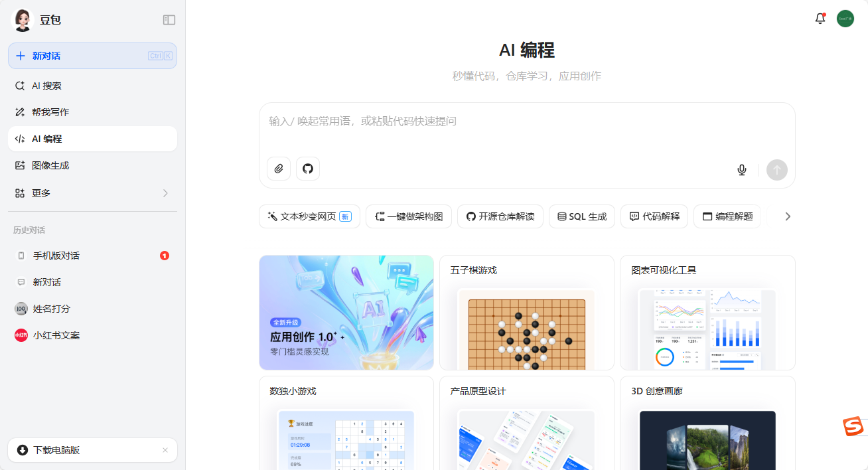This screenshot has height=470, width=868.
Task: Import from GitHub icon button
Action: point(308,169)
